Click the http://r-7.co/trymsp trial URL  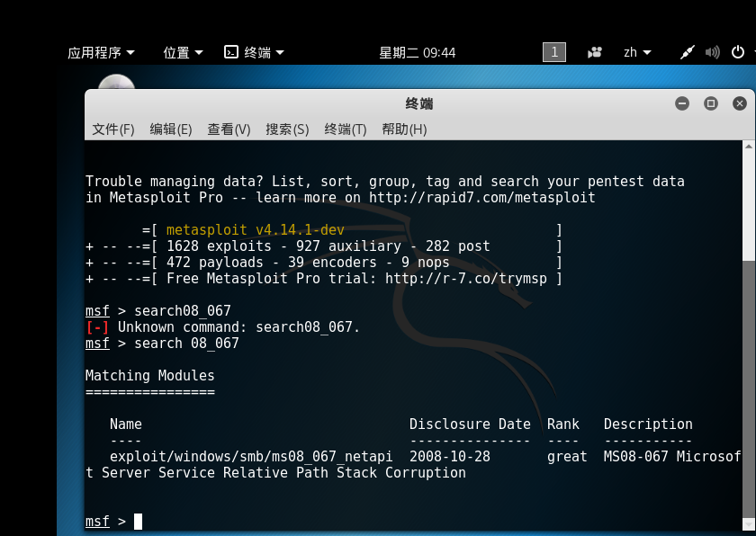point(466,279)
